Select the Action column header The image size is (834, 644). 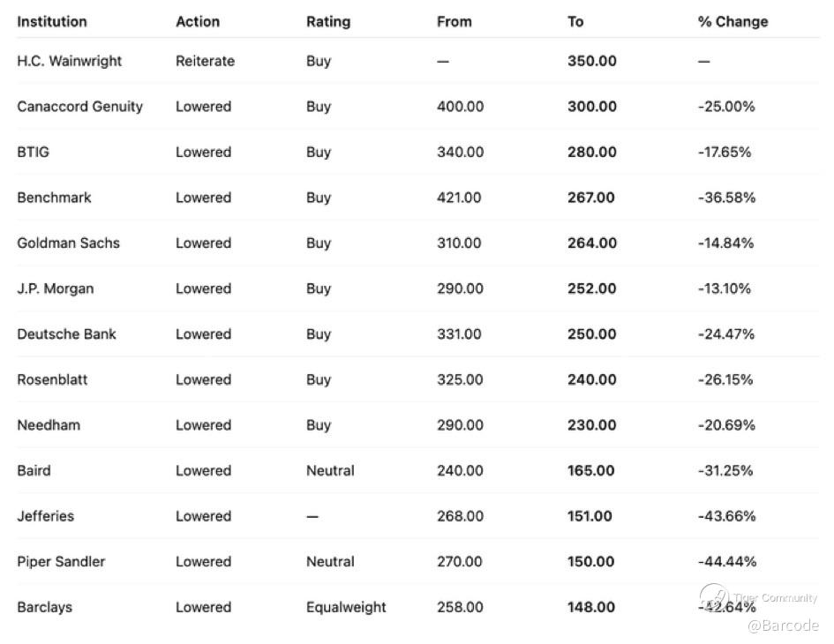pyautogui.click(x=199, y=21)
